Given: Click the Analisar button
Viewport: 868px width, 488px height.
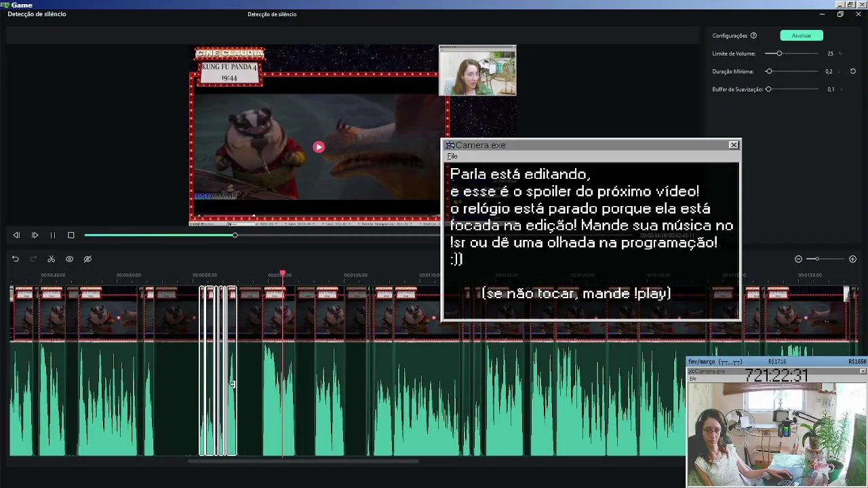Looking at the screenshot, I should tap(802, 35).
